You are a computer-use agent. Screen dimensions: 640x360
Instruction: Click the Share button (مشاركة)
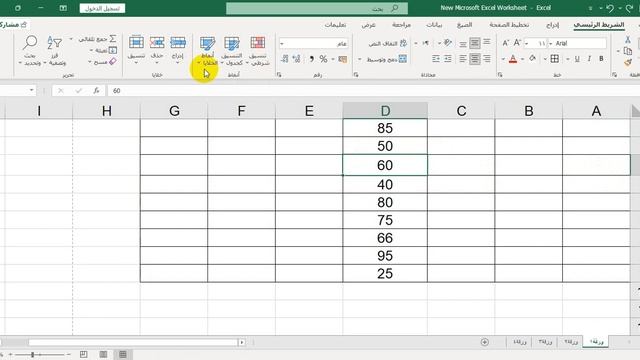coord(13,25)
